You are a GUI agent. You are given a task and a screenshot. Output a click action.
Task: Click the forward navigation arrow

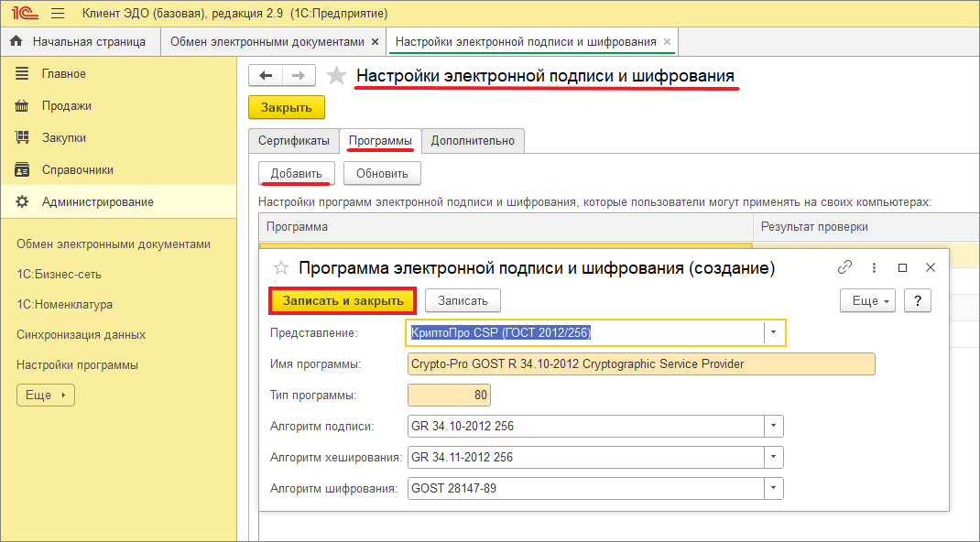[299, 75]
